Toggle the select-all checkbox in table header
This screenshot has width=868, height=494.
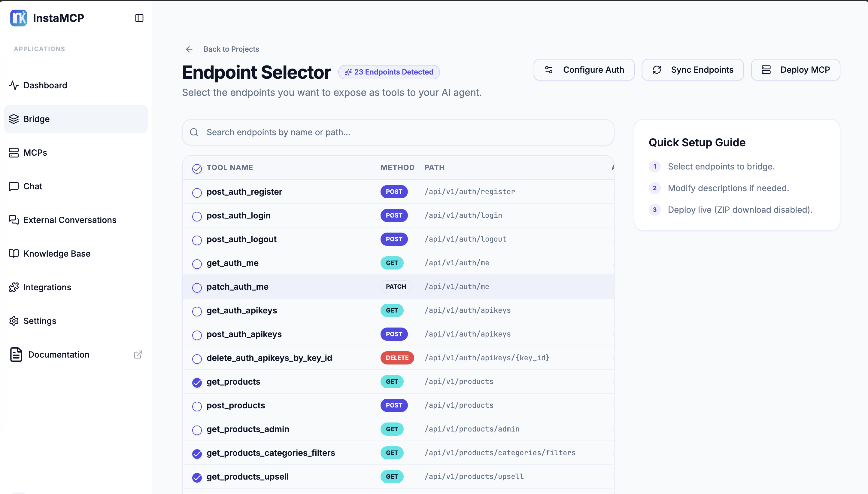click(197, 169)
